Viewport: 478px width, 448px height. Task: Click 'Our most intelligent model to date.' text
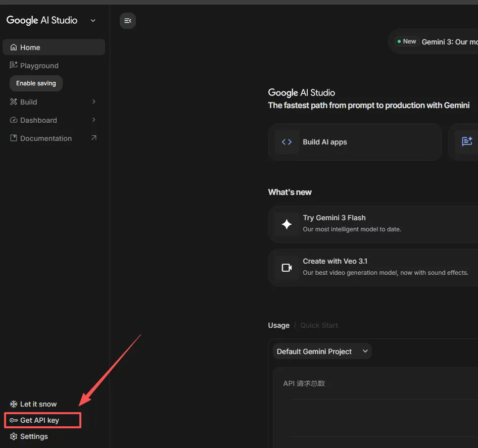352,229
